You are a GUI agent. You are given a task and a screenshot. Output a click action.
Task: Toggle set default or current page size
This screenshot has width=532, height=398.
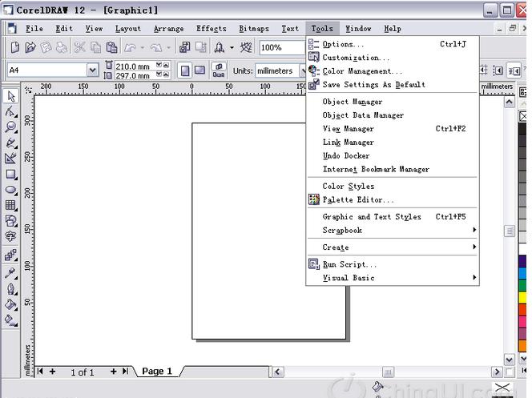click(219, 70)
